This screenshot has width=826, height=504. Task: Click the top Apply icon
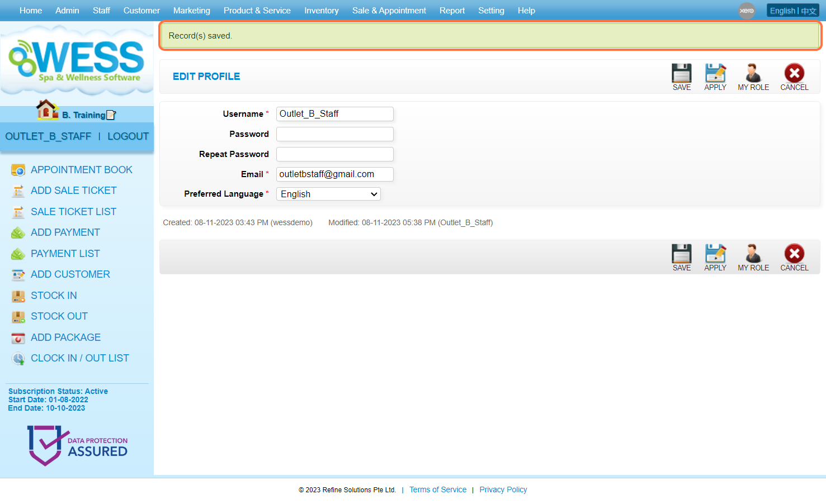click(715, 74)
